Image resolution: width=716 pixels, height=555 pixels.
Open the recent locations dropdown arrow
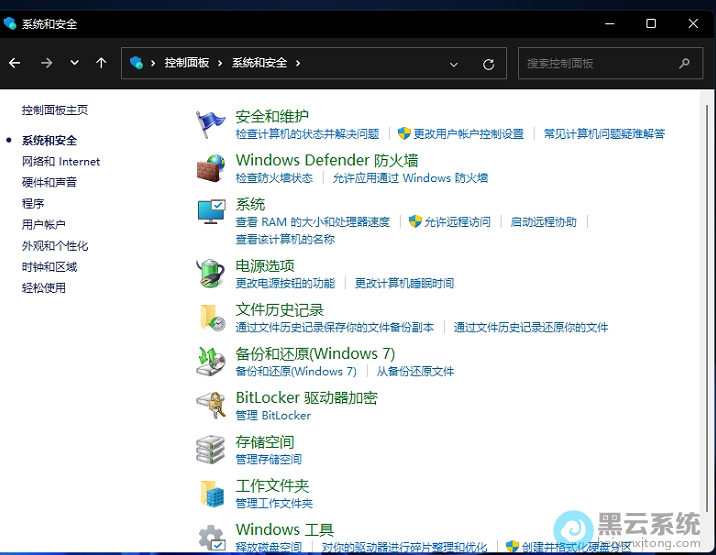pyautogui.click(x=74, y=63)
